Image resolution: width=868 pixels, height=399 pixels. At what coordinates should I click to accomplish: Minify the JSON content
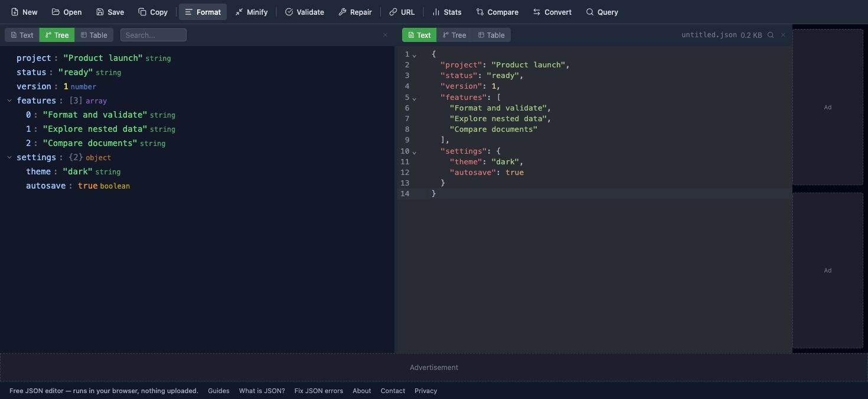pos(252,12)
